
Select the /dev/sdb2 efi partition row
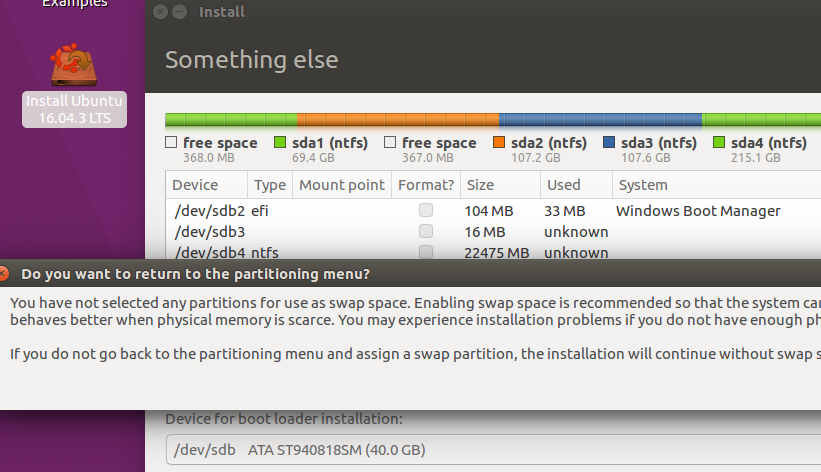point(493,211)
